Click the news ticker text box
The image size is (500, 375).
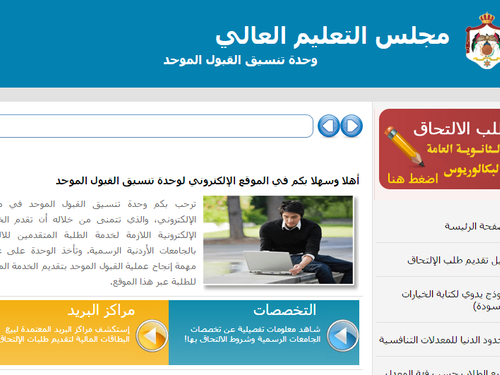pyautogui.click(x=156, y=126)
